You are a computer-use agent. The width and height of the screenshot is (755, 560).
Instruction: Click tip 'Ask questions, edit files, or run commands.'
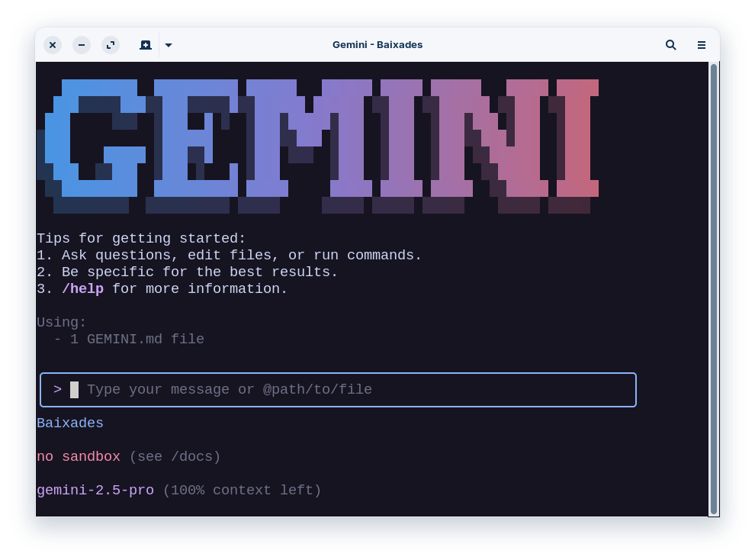click(x=241, y=255)
